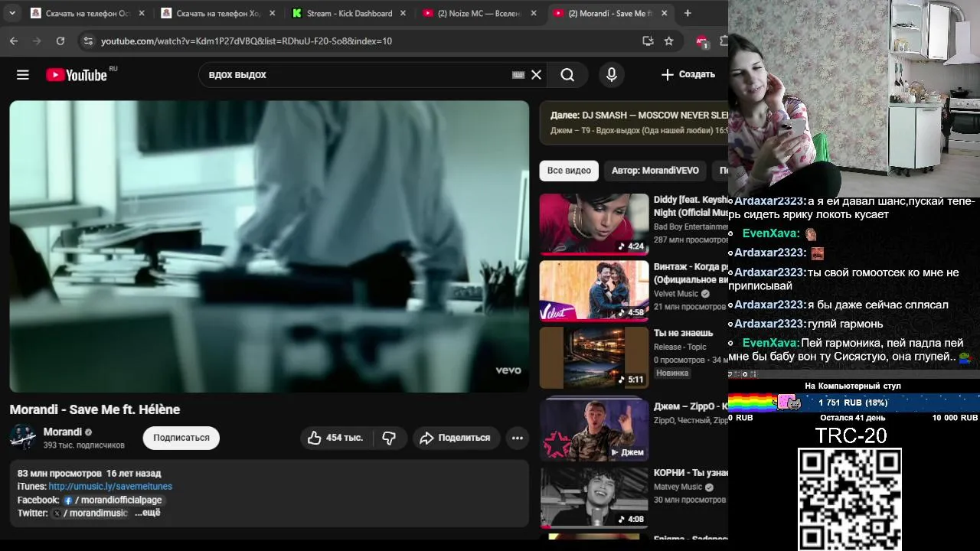Open the Morandi channel name link
Viewport: 980px width, 551px height.
[x=63, y=432]
